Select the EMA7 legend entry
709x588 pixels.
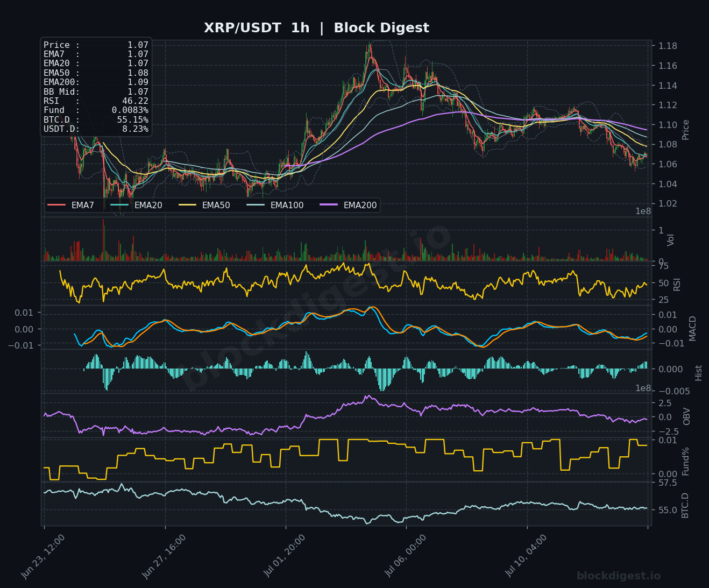pyautogui.click(x=71, y=205)
